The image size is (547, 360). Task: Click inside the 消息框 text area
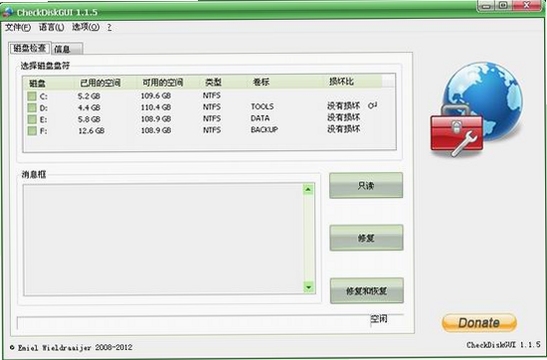(163, 239)
